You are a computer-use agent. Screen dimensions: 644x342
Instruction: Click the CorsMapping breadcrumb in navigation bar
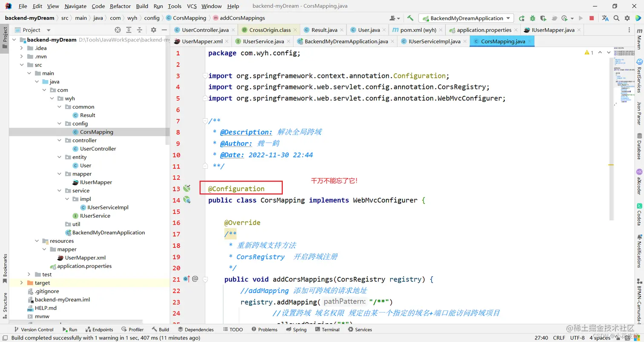186,18
